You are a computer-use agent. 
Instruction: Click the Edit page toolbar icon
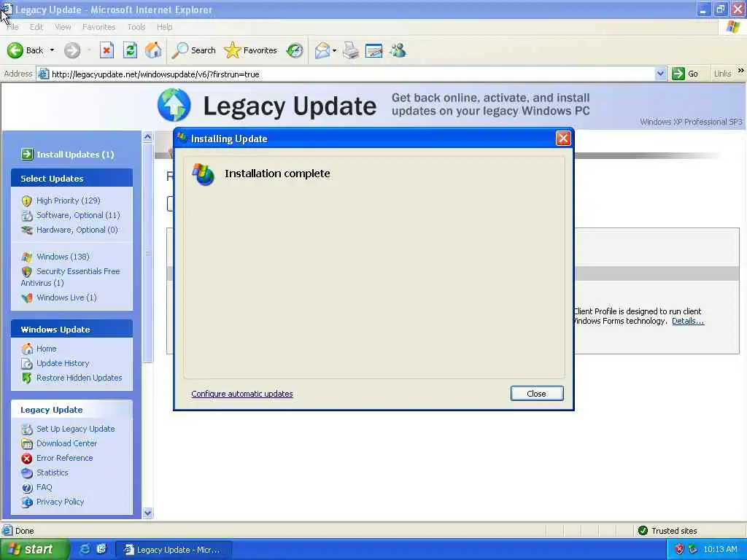click(374, 50)
